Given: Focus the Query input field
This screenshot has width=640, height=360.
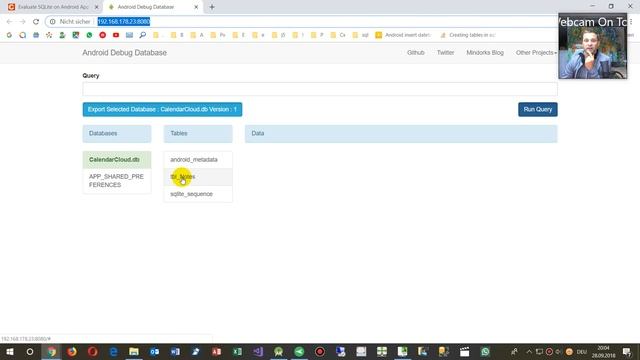Looking at the screenshot, I should tap(320, 89).
